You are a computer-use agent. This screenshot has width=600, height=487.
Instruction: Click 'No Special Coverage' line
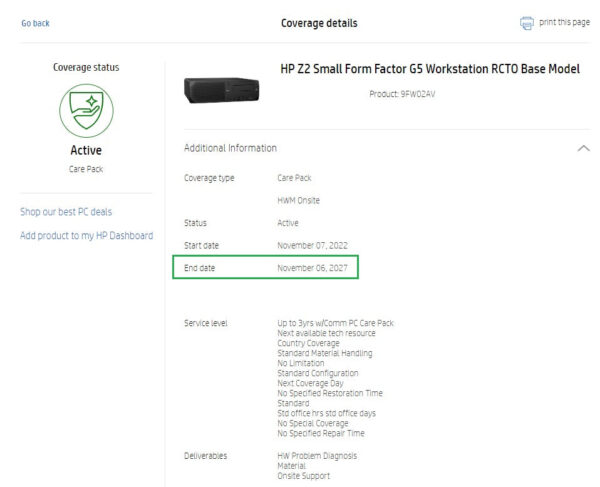pos(313,423)
